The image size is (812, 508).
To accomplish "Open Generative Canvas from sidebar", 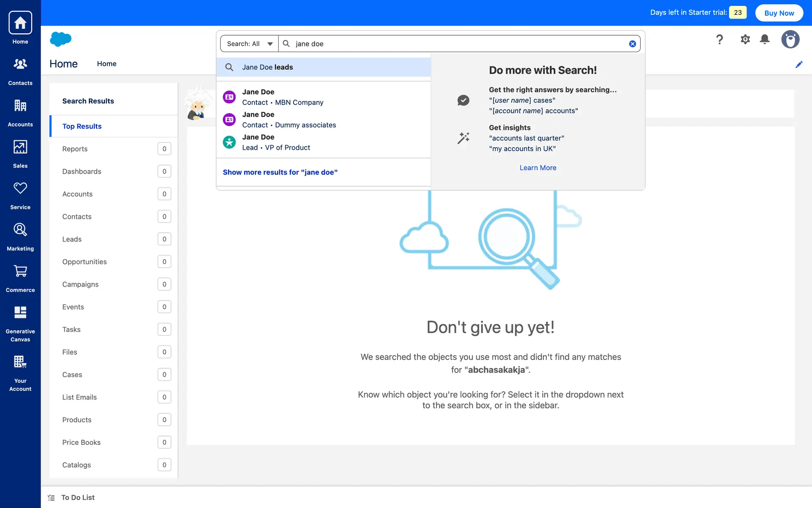I will [20, 313].
